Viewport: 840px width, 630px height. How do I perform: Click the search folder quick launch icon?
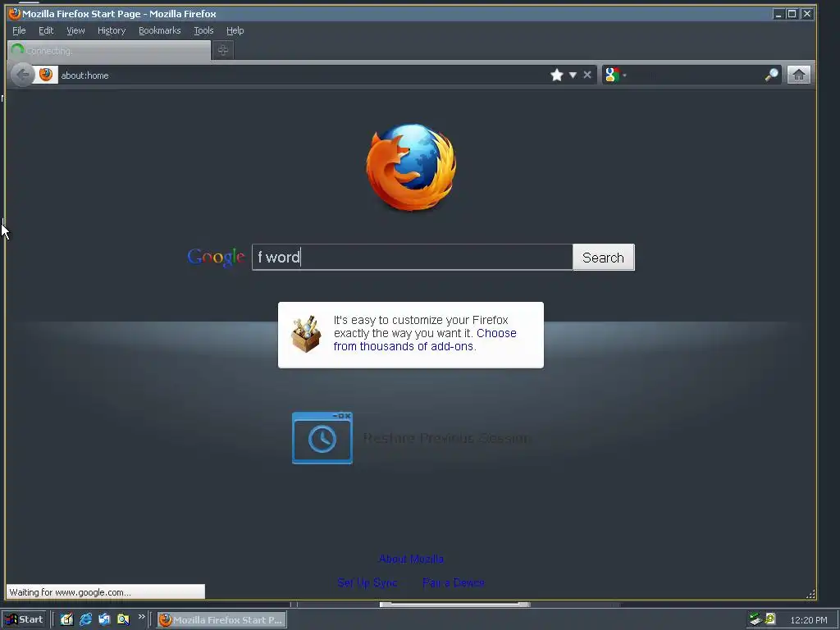tap(123, 620)
